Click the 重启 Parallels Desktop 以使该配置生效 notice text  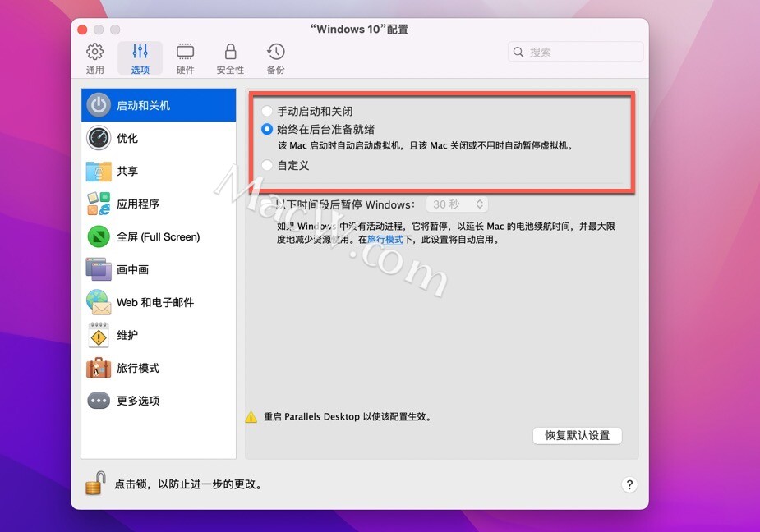[x=348, y=417]
